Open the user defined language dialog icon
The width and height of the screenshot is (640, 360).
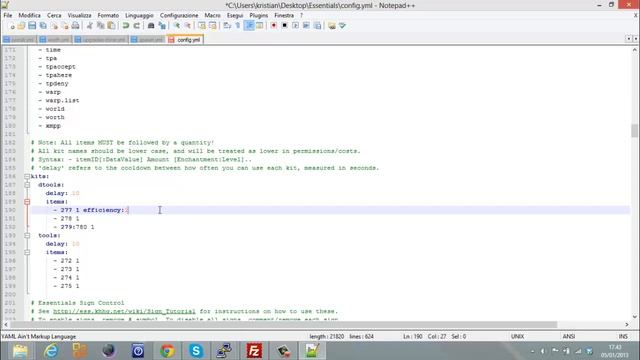pyautogui.click(x=260, y=26)
